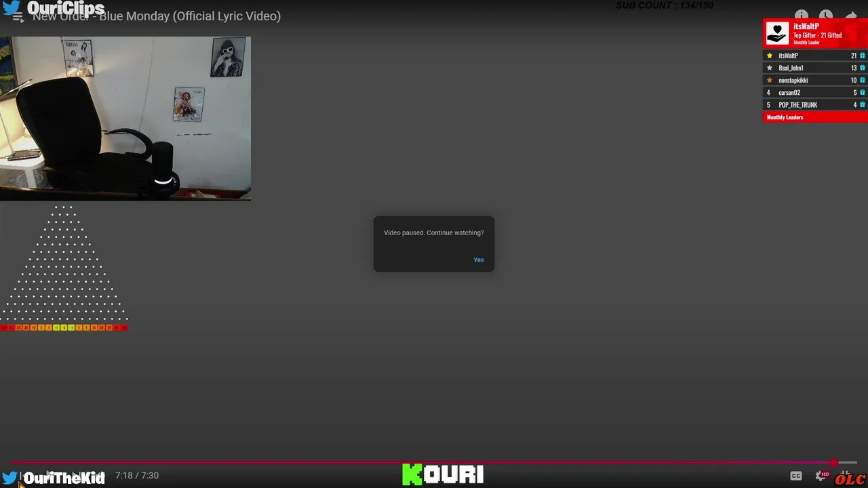Click the Watch later clock icon
The height and width of the screenshot is (488, 868).
coord(825,15)
